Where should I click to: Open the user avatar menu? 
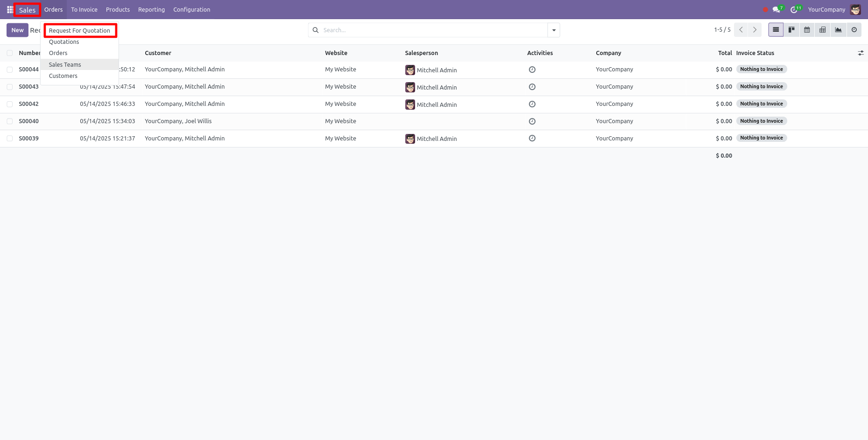(x=855, y=9)
